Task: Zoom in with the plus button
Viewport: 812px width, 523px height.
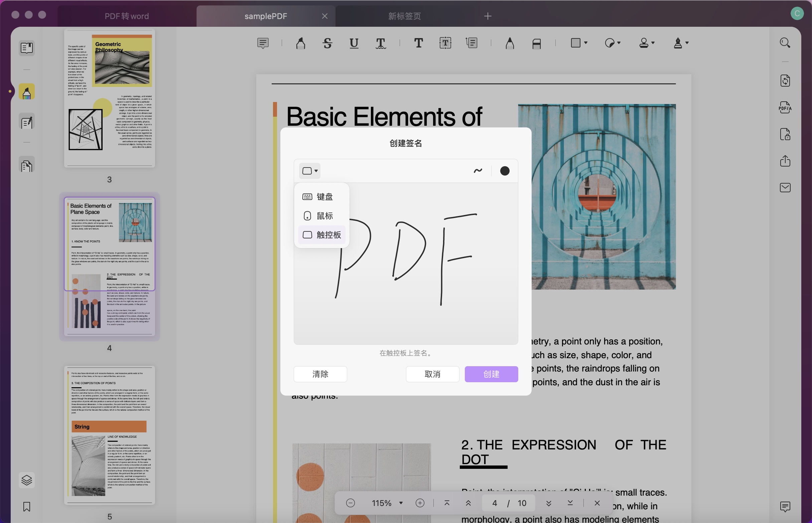Action: click(x=420, y=503)
